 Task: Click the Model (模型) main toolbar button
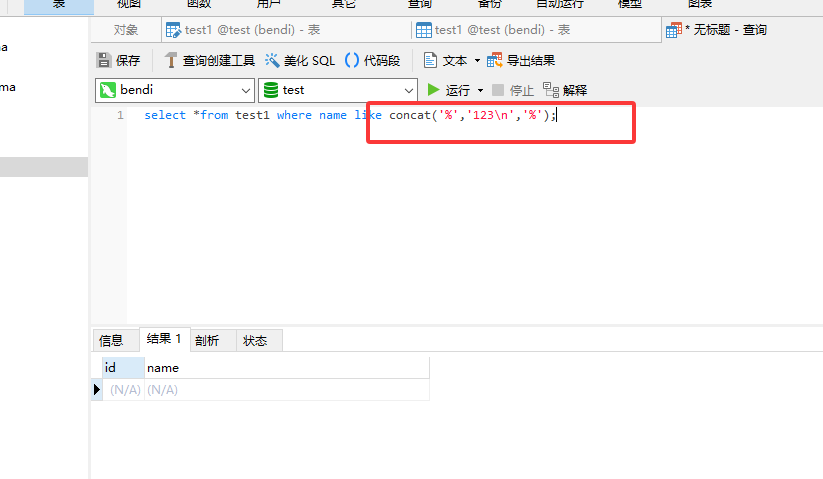(x=630, y=4)
